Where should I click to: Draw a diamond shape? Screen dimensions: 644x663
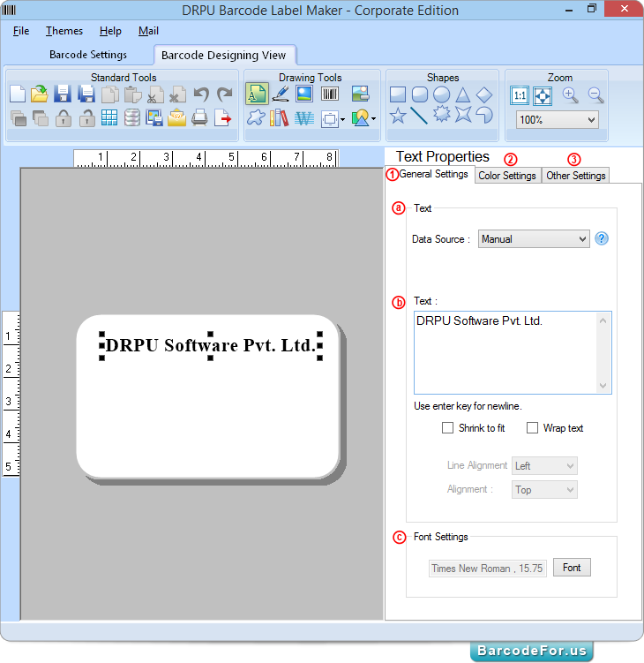tap(484, 94)
